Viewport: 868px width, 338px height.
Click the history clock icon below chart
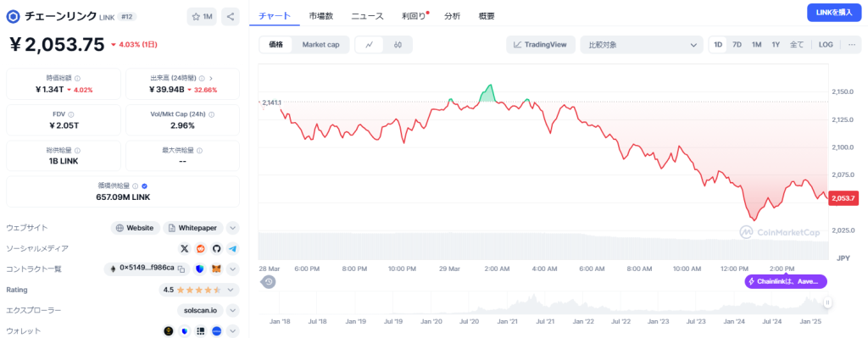[269, 281]
